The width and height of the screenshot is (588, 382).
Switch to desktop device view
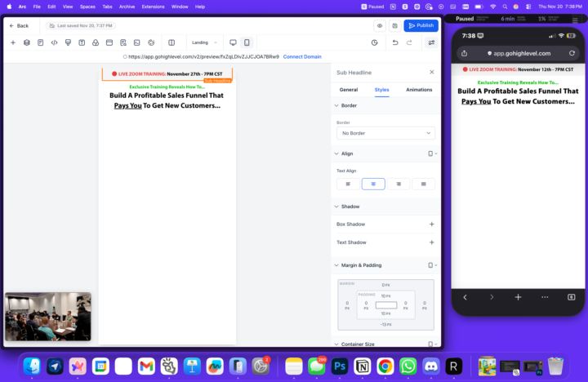click(x=233, y=42)
